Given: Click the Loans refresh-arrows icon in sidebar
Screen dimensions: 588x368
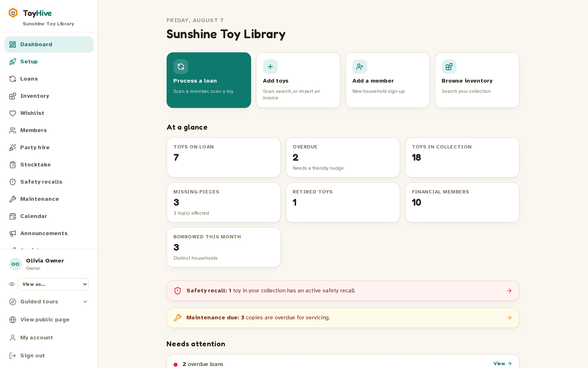Looking at the screenshot, I should pos(13,79).
